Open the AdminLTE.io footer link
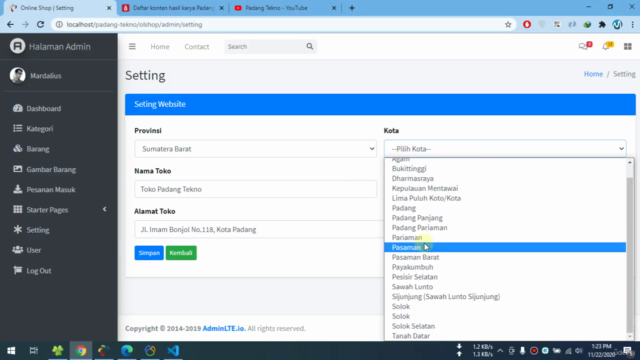The width and height of the screenshot is (640, 360). click(x=224, y=328)
